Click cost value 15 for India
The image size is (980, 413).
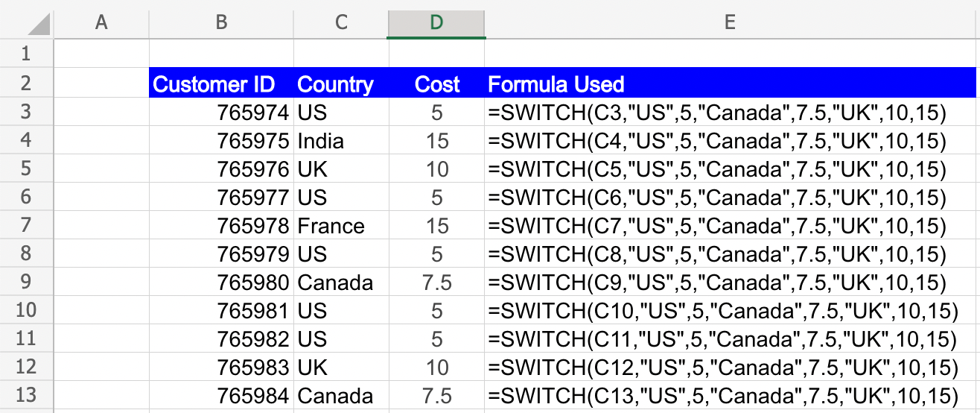tap(436, 140)
